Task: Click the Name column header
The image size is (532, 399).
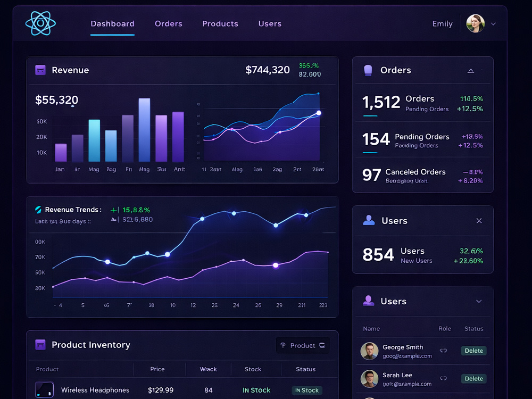Action: (x=371, y=329)
